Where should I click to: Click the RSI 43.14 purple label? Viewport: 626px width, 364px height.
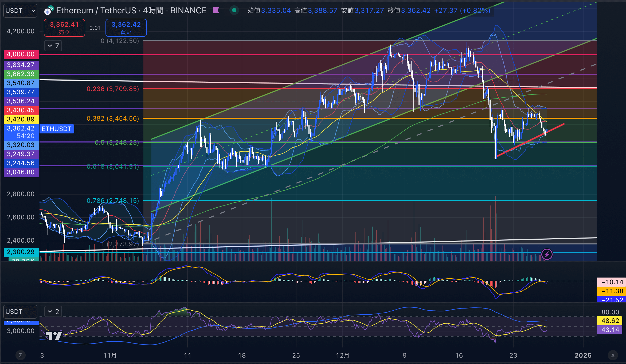point(610,330)
